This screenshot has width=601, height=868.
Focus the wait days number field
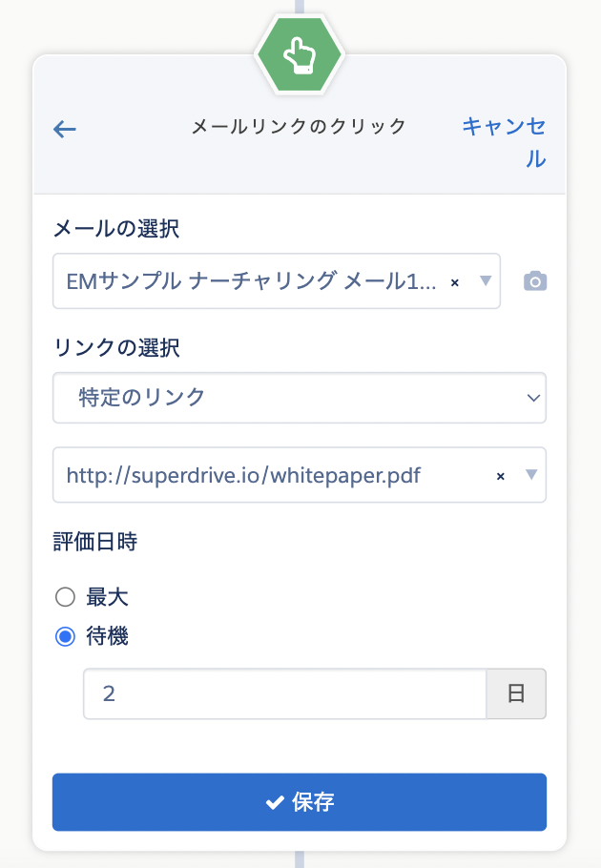(x=285, y=693)
